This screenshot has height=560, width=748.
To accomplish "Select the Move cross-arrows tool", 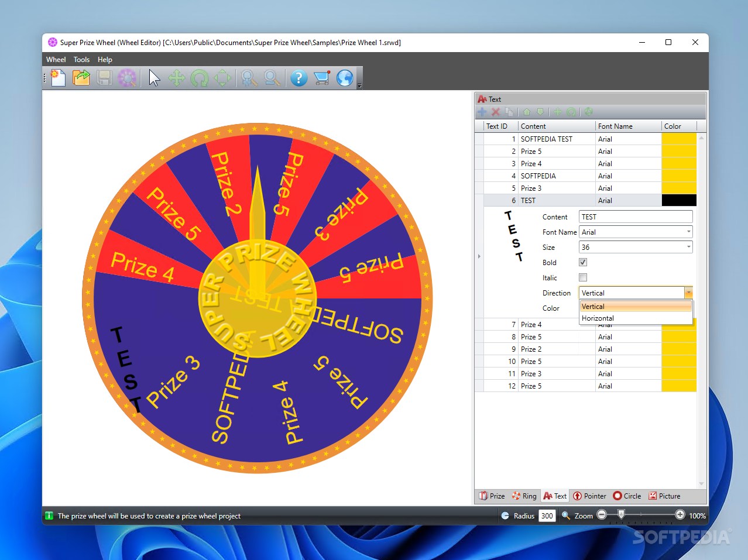I will click(176, 78).
